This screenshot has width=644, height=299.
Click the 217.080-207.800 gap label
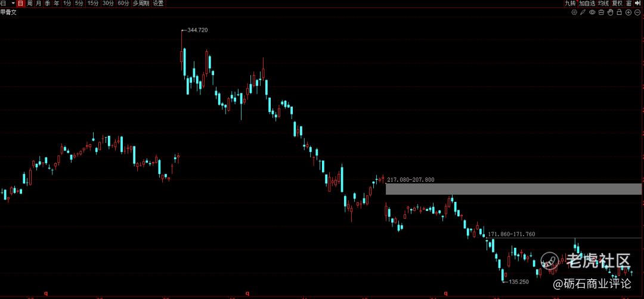click(x=411, y=180)
